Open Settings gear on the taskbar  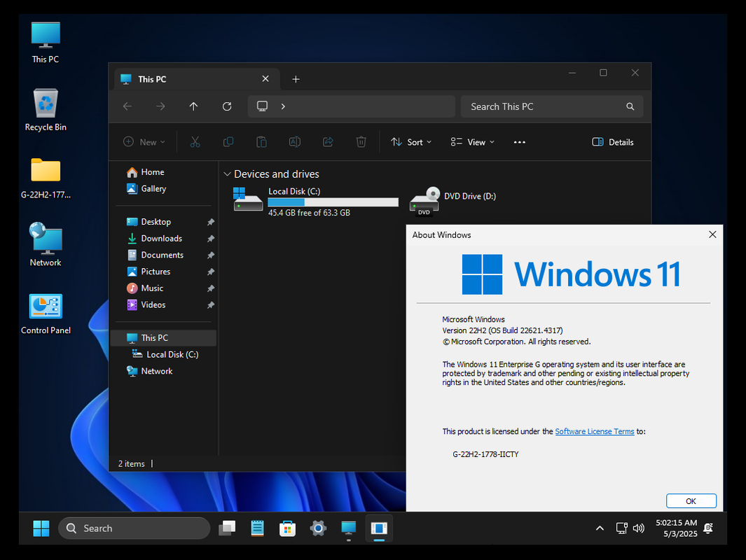[x=318, y=528]
